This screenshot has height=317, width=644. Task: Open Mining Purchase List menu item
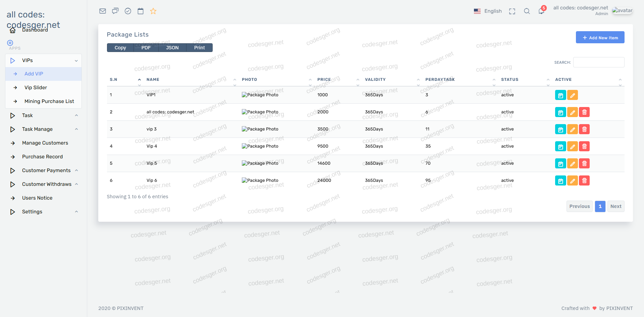pos(49,101)
